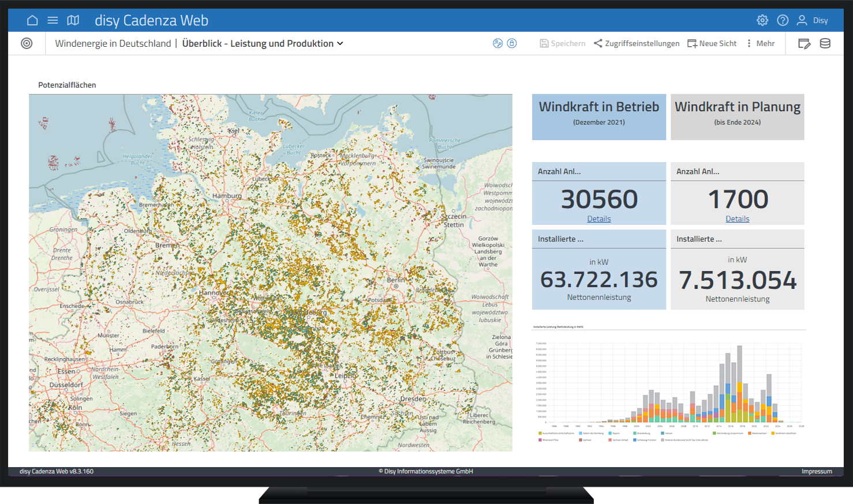Click the circular target icon left of workbook title
Image resolution: width=853 pixels, height=504 pixels.
click(27, 43)
